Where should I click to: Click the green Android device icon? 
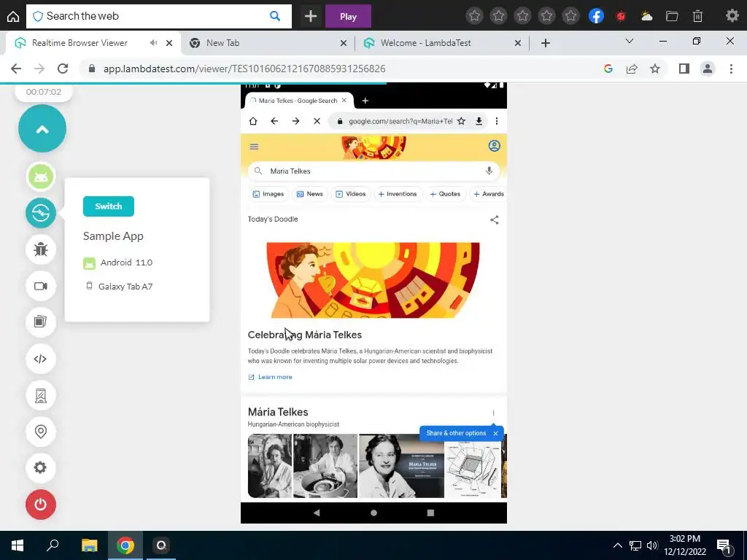[41, 176]
